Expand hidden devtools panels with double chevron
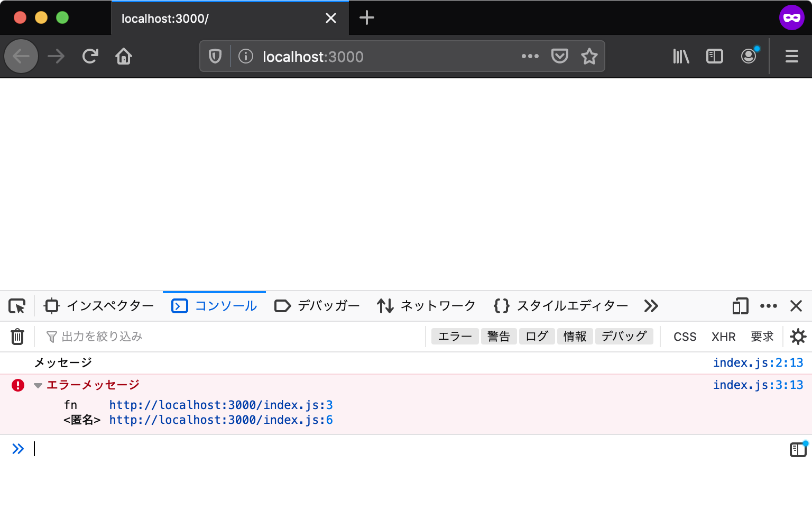Image resolution: width=812 pixels, height=508 pixels. 651,306
